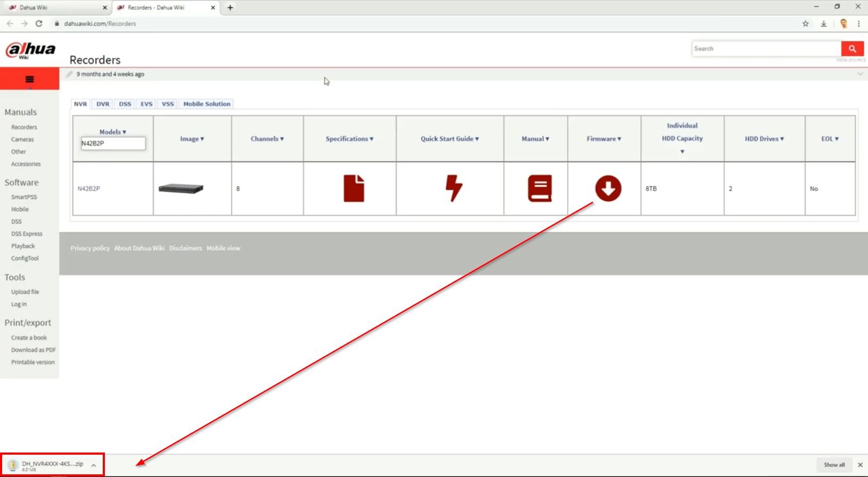Viewport: 868px width, 477px height.
Task: Sort by the Specifications column
Action: (x=350, y=138)
